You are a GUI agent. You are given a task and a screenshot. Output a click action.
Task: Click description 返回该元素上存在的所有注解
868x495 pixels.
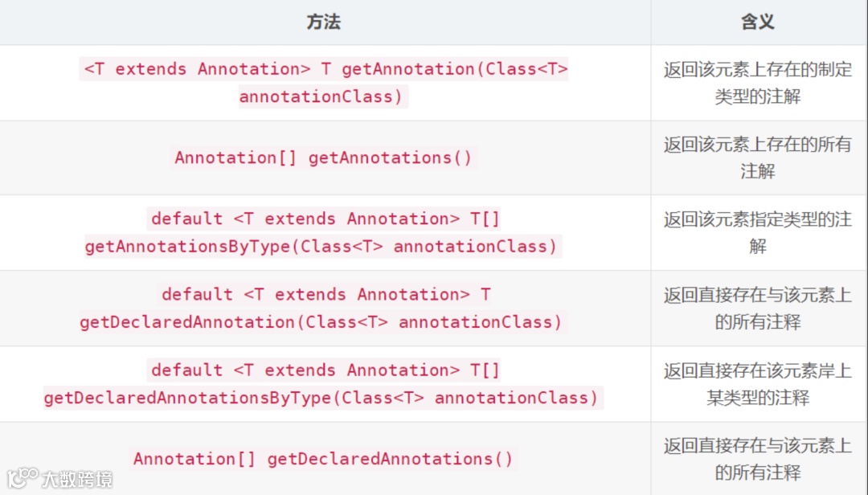point(757,157)
